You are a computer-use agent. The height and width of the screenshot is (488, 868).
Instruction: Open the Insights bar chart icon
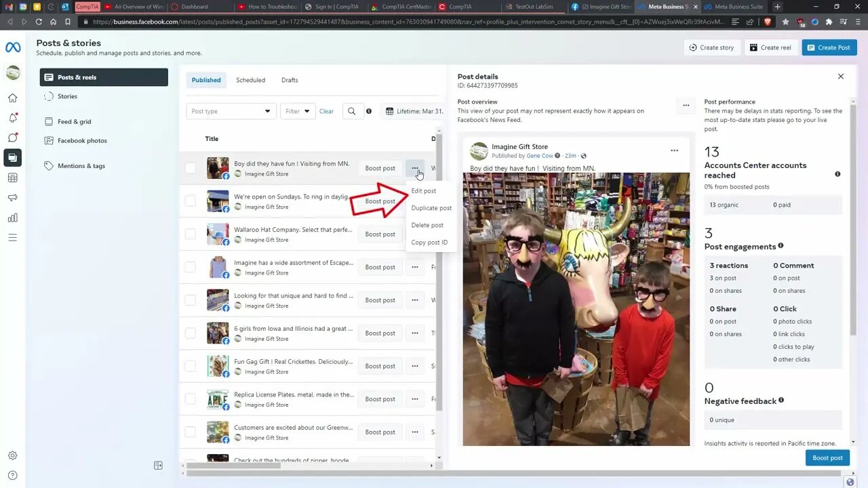pos(13,218)
